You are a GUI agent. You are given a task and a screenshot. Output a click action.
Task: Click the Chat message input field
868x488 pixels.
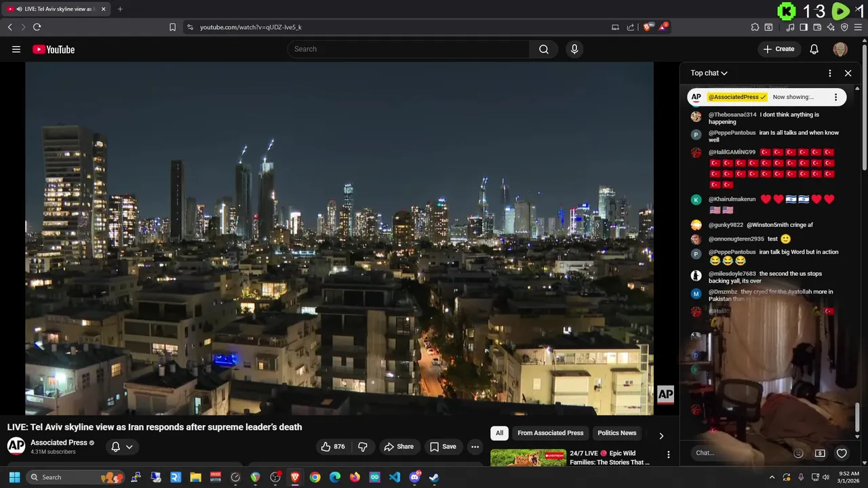click(x=741, y=453)
